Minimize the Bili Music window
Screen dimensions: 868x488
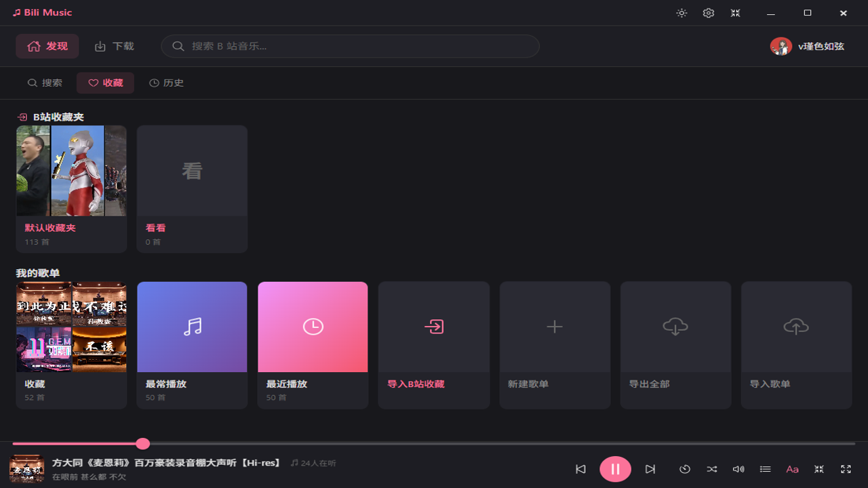pyautogui.click(x=771, y=13)
